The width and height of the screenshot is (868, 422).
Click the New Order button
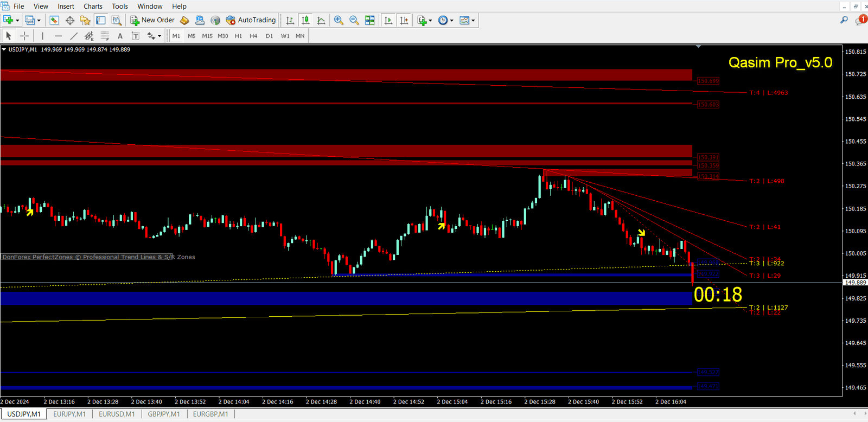coord(152,20)
